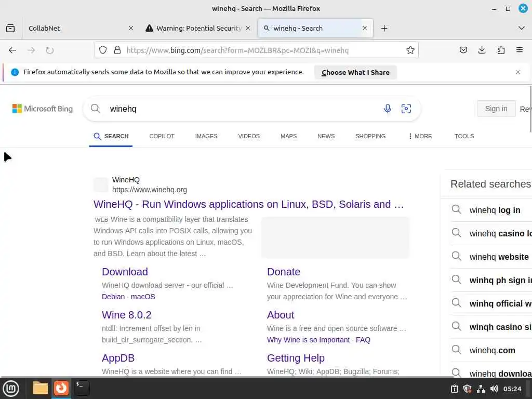Open the FAQ link
This screenshot has height=399, width=532.
(363, 340)
